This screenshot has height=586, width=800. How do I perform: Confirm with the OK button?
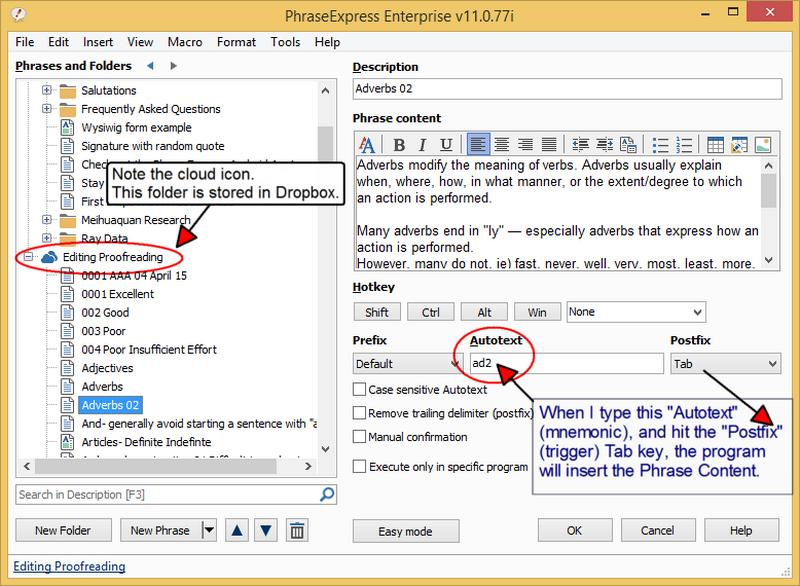pos(574,530)
